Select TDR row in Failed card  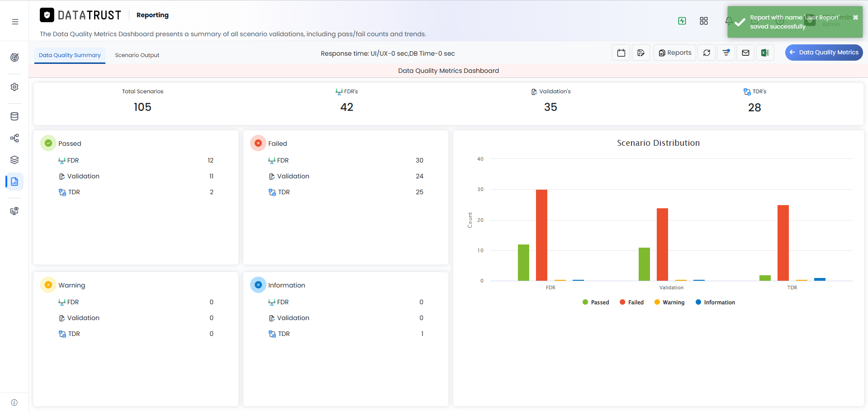coord(346,192)
